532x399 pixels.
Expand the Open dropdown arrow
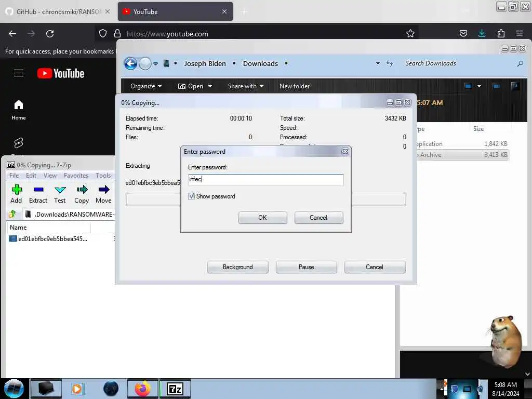tap(210, 86)
